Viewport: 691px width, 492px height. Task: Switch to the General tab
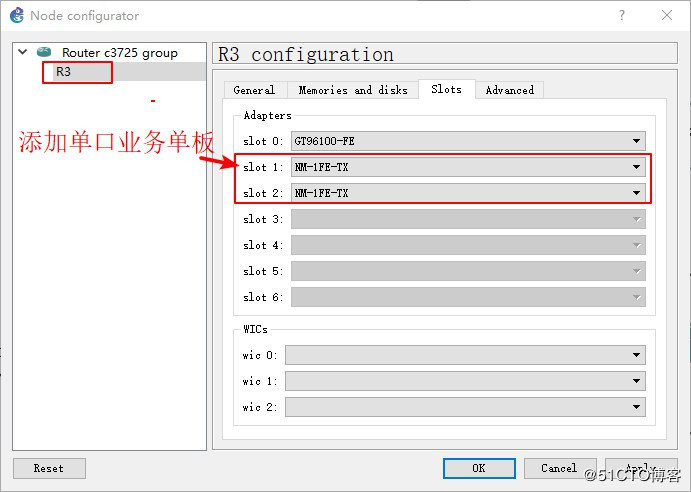[x=254, y=90]
